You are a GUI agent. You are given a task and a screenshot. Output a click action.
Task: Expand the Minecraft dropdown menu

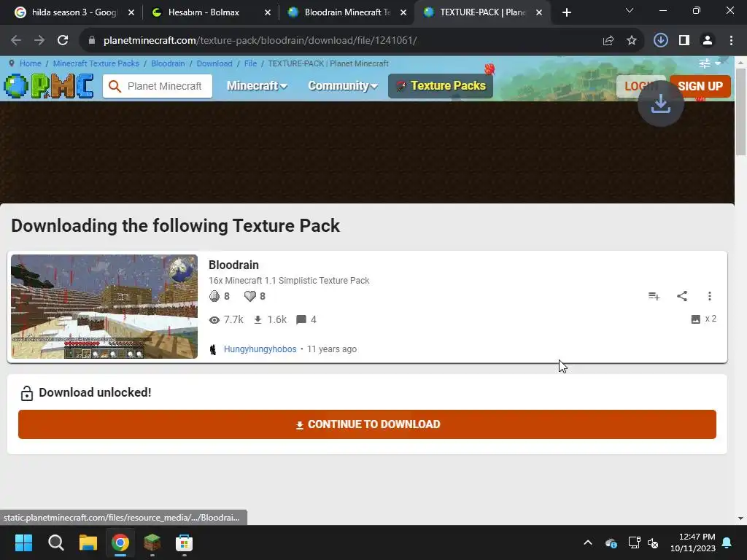257,86
